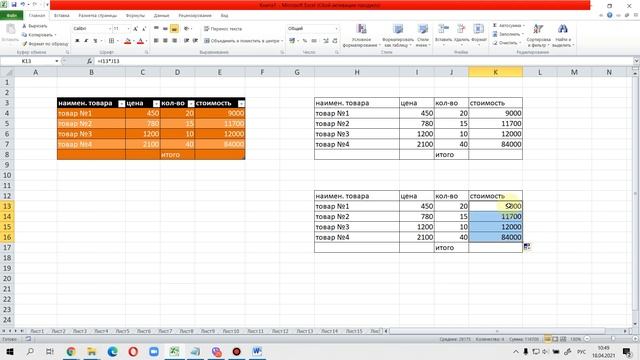
Task: Click the formula bar showing =I13*J13
Action: click(x=363, y=61)
